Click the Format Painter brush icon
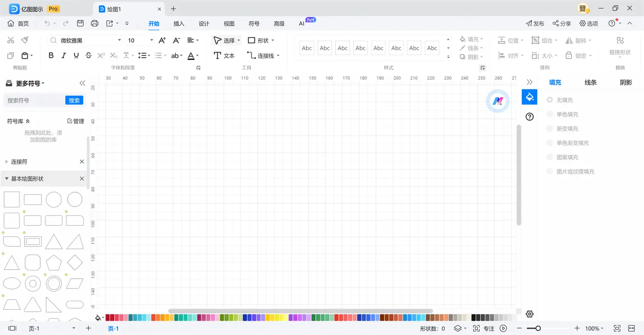Screen dimensions: 644x335 click(25, 40)
